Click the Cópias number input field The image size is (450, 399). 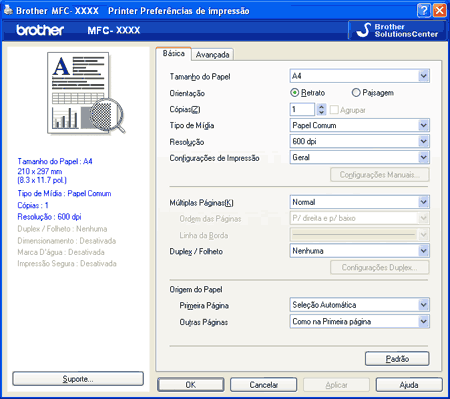click(303, 109)
